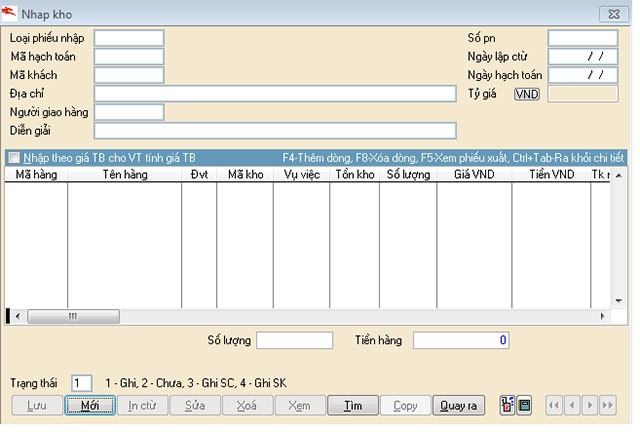Focus the Loại phiếu nhập field
This screenshot has height=432, width=640.
(128, 38)
